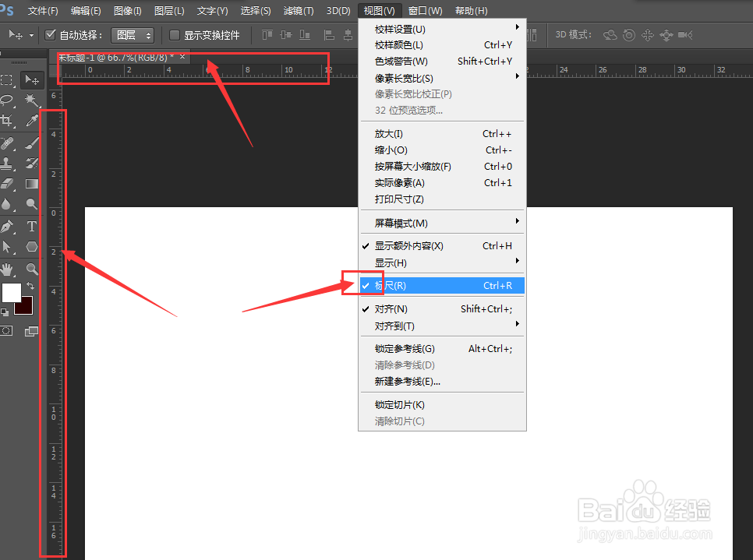
Task: Choose the Crop tool
Action: (x=8, y=122)
